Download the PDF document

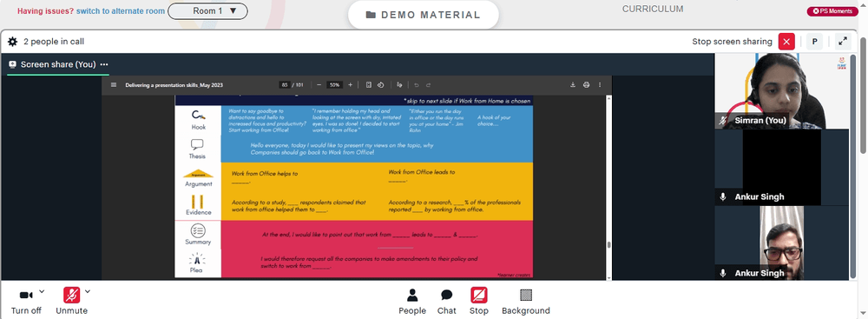click(573, 85)
